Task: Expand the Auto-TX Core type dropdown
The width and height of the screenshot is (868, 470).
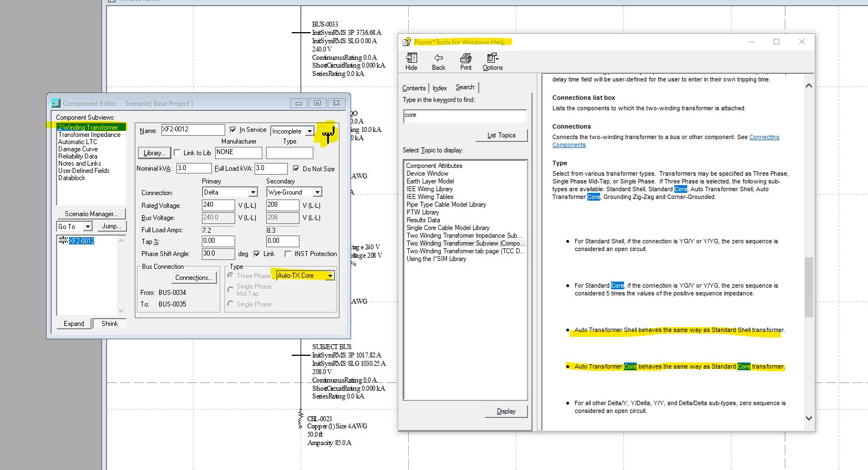Action: click(330, 275)
